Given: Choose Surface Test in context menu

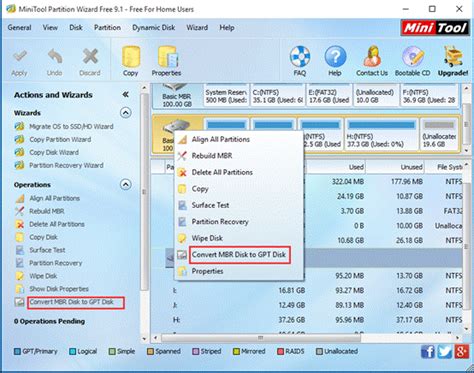Looking at the screenshot, I should click(239, 205).
